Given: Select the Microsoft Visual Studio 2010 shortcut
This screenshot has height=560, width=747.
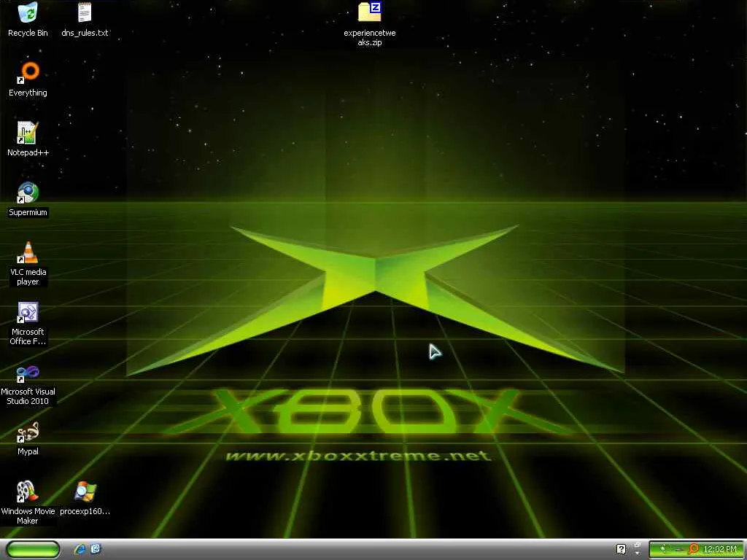Looking at the screenshot, I should pyautogui.click(x=28, y=373).
